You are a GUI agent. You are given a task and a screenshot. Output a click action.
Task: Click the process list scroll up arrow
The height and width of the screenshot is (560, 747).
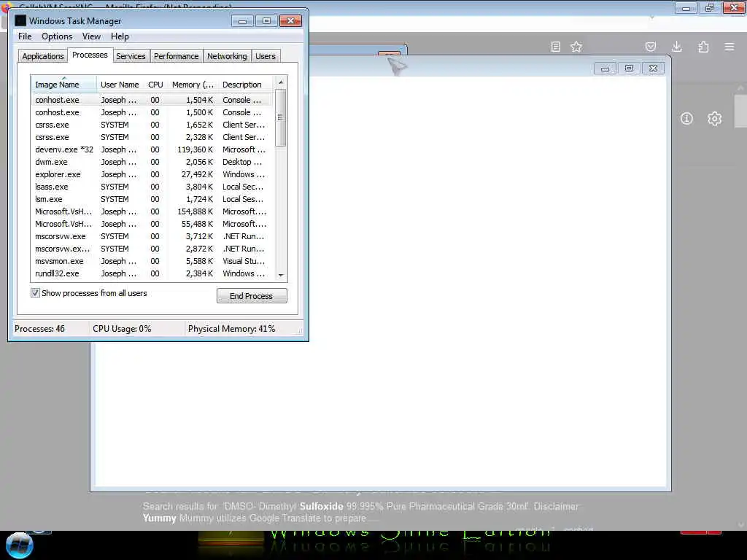pos(281,82)
